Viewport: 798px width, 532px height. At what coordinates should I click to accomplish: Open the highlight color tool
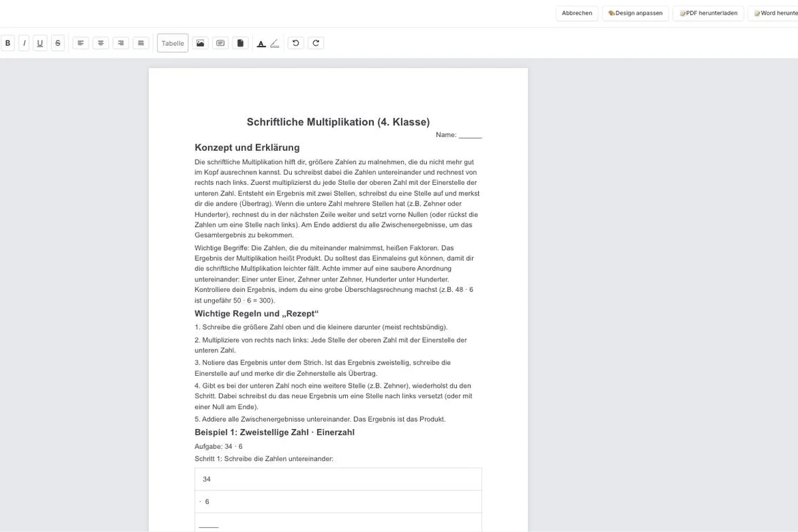tap(275, 44)
